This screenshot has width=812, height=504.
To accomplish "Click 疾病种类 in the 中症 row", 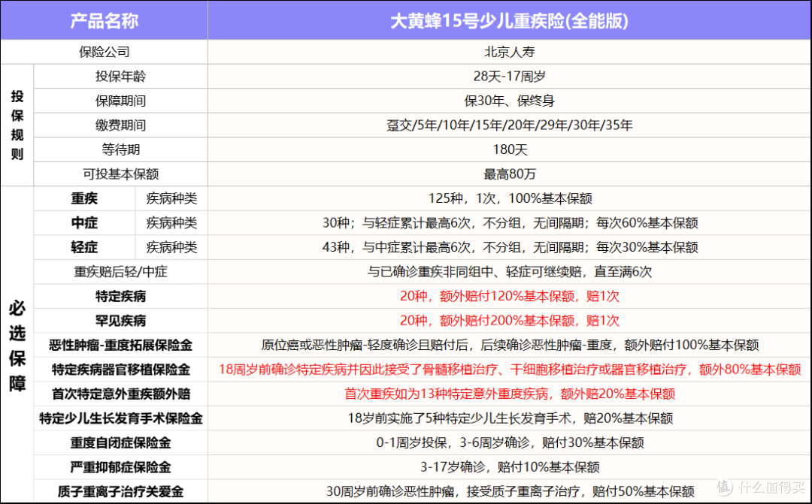I will (171, 222).
